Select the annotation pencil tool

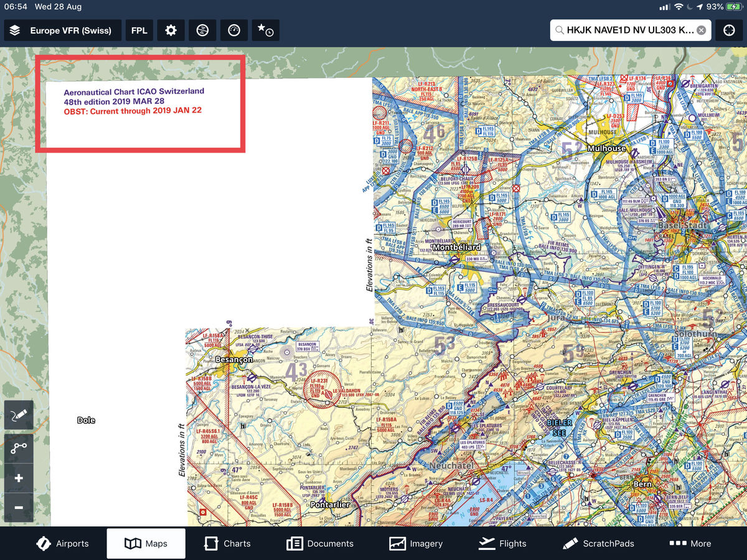click(x=19, y=415)
